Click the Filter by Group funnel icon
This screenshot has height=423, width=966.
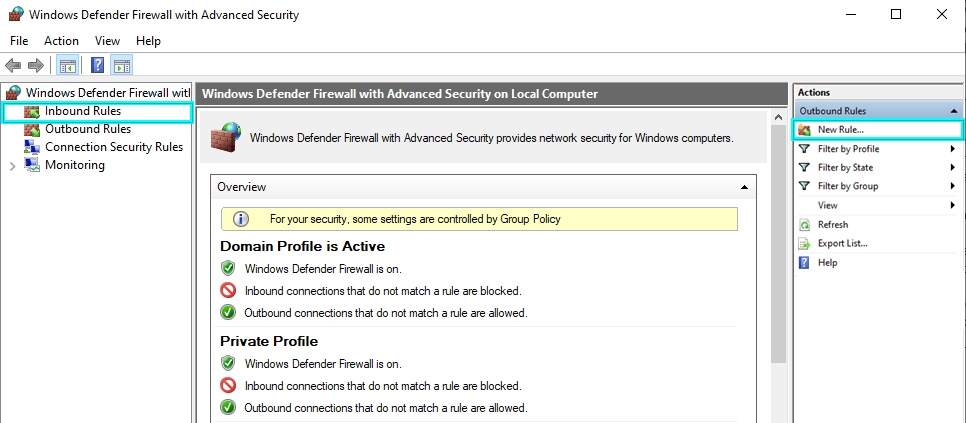[805, 186]
